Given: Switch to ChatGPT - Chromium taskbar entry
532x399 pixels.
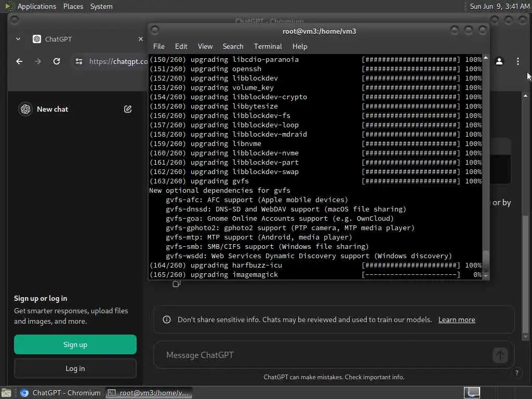Looking at the screenshot, I should click(62, 393).
